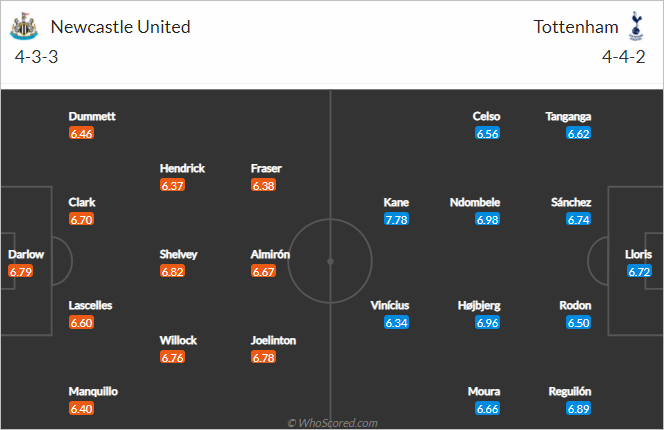Select player Tanganga in the lineup
The image size is (664, 430).
point(568,117)
